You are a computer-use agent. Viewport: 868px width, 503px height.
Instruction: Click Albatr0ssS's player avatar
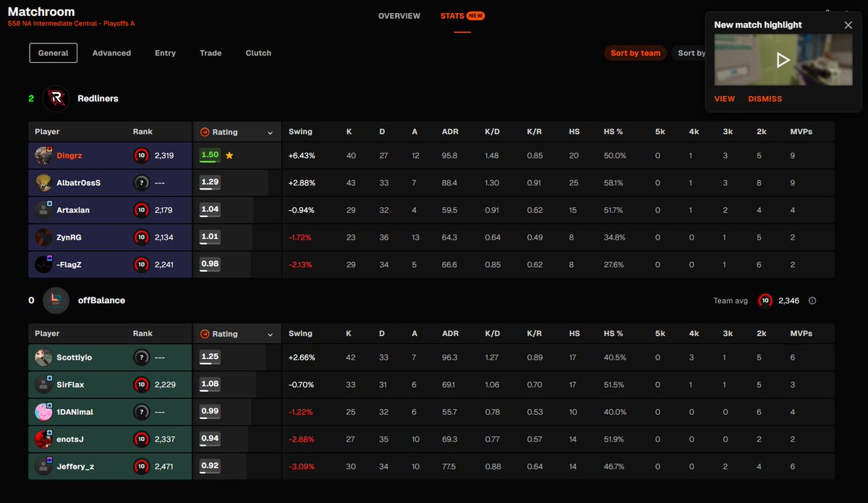pos(43,183)
